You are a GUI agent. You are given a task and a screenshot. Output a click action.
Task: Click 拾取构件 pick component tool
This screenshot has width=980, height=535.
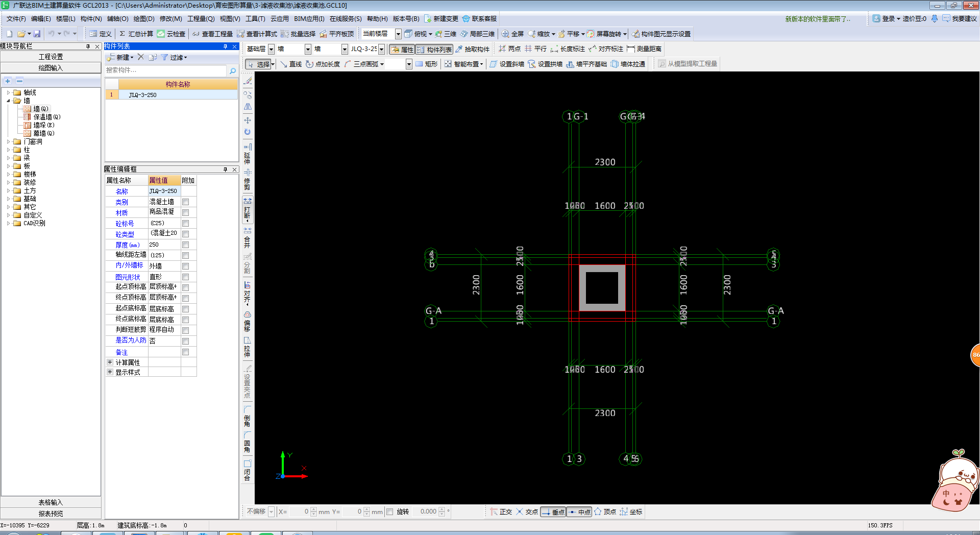pos(472,49)
